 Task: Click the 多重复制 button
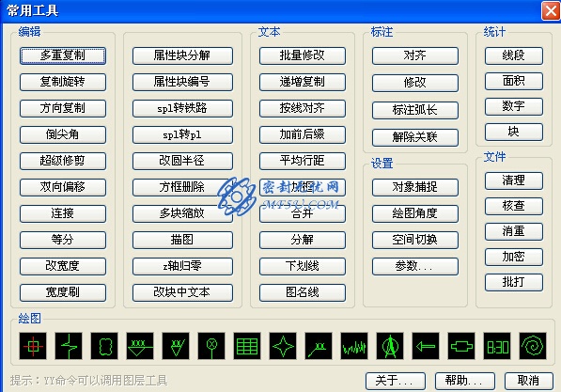63,55
